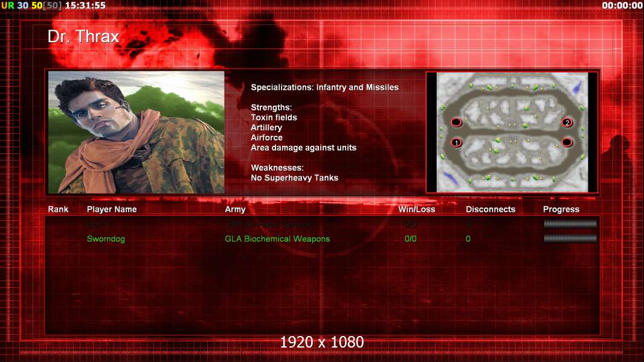Click the 15:31:55 clock readout
Viewport: 644px width, 362px height.
click(85, 5)
